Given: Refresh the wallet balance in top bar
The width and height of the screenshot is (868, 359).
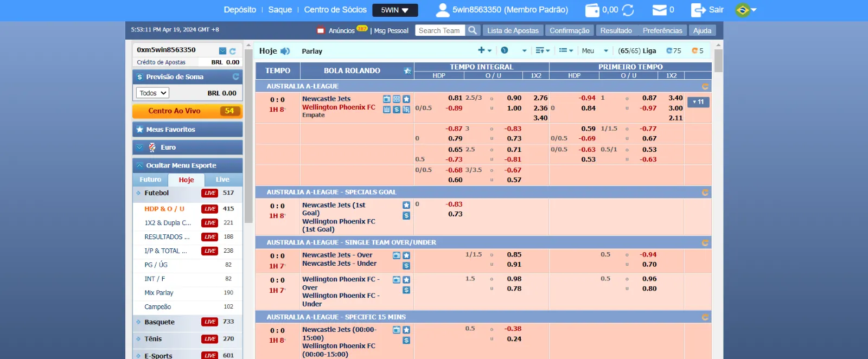Looking at the screenshot, I should click(628, 10).
